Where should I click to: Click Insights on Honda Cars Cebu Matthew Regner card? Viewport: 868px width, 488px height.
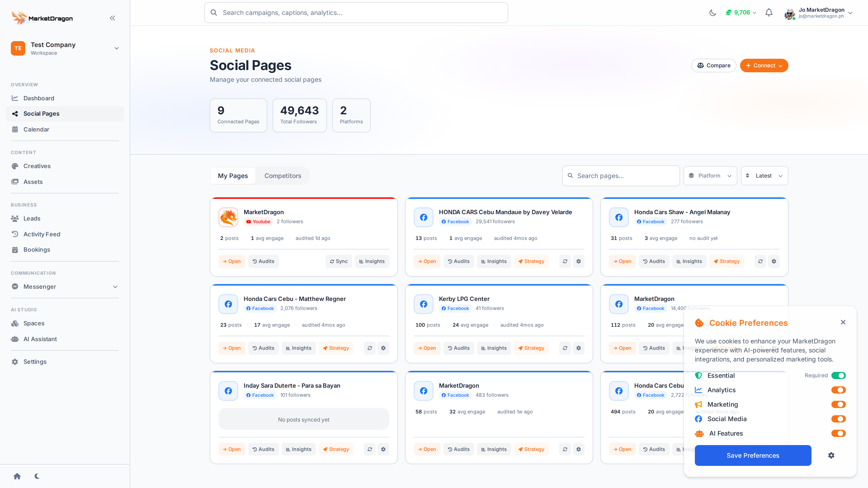point(299,348)
